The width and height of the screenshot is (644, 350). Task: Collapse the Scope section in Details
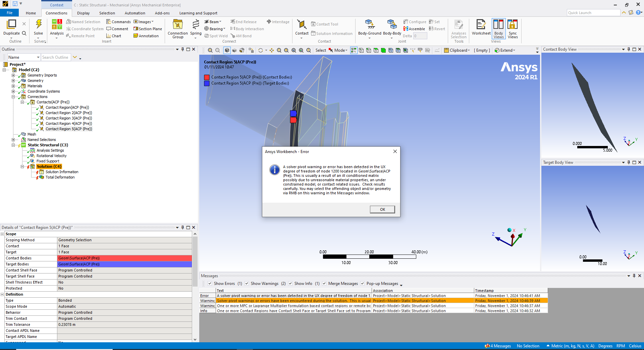(x=2, y=234)
